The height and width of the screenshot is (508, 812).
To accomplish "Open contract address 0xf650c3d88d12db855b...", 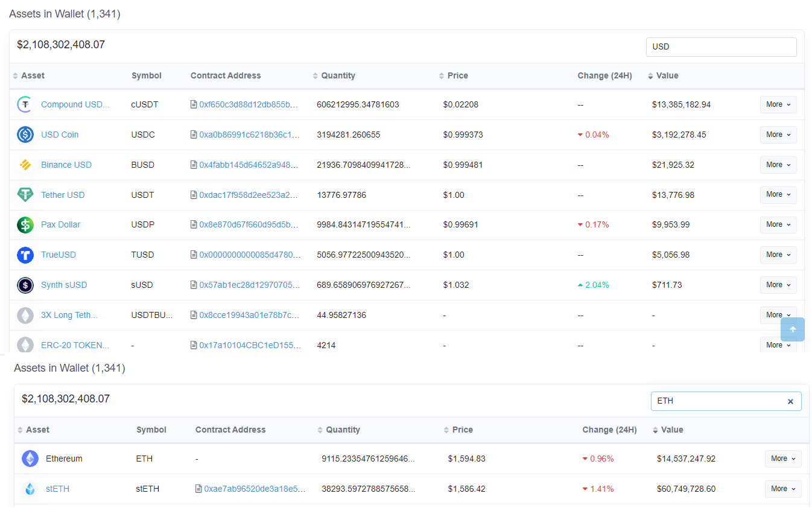I will point(249,104).
